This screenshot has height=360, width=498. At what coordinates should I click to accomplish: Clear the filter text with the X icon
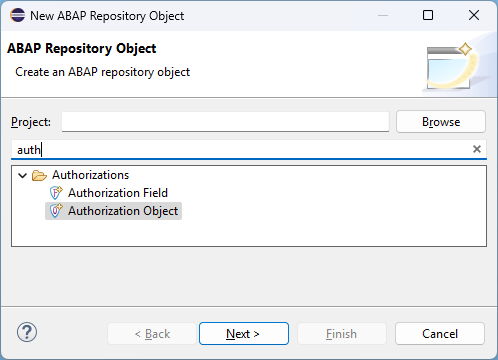coord(477,149)
